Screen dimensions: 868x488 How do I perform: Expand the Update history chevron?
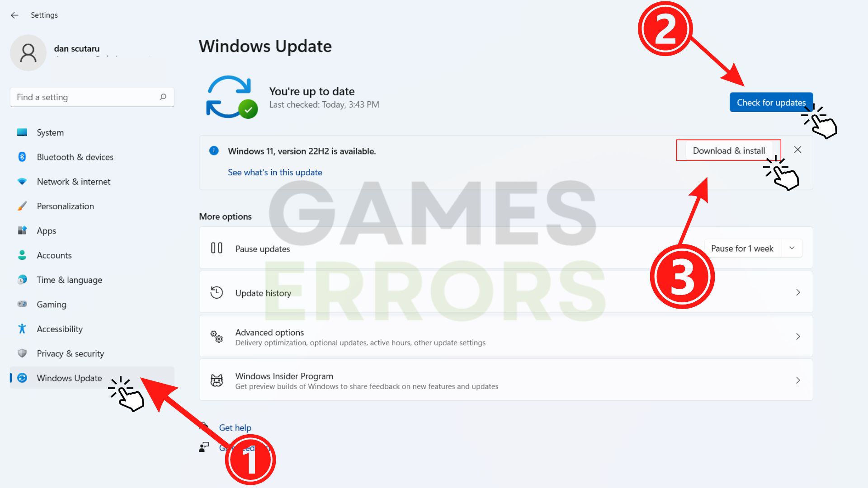coord(797,292)
